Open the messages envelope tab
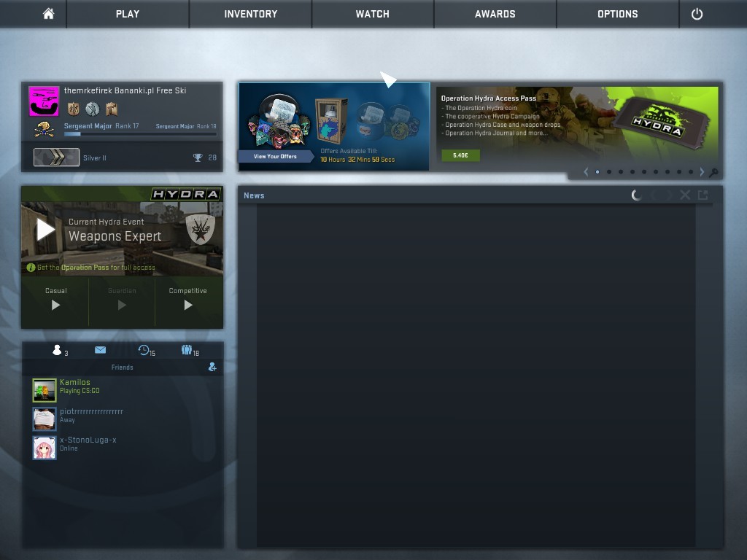This screenshot has height=560, width=747. point(100,350)
